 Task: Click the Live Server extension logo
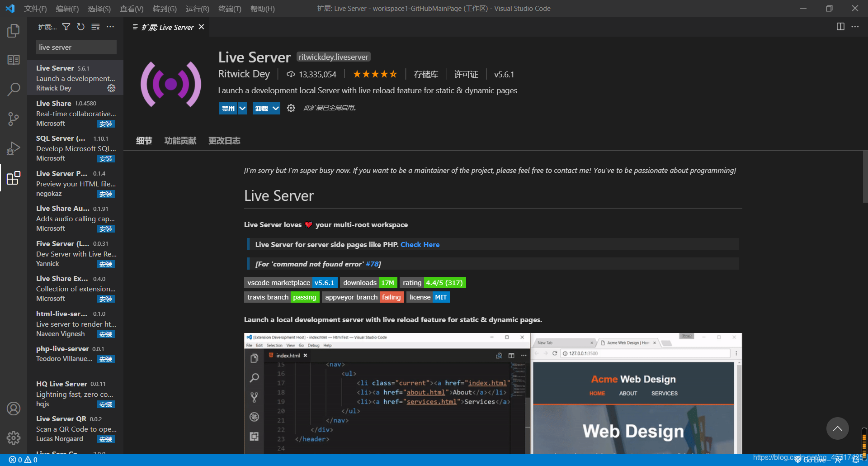pos(171,84)
